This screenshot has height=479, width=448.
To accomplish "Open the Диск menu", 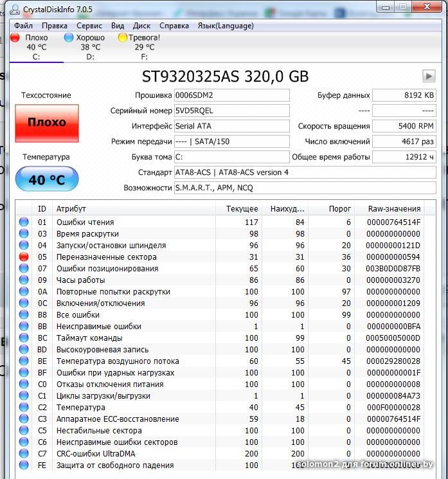I will tap(141, 26).
